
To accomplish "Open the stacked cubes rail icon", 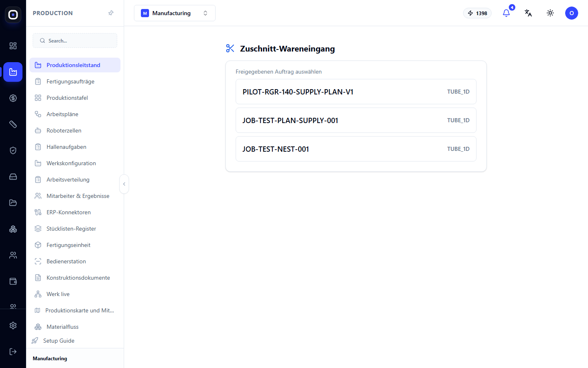I will pyautogui.click(x=13, y=229).
